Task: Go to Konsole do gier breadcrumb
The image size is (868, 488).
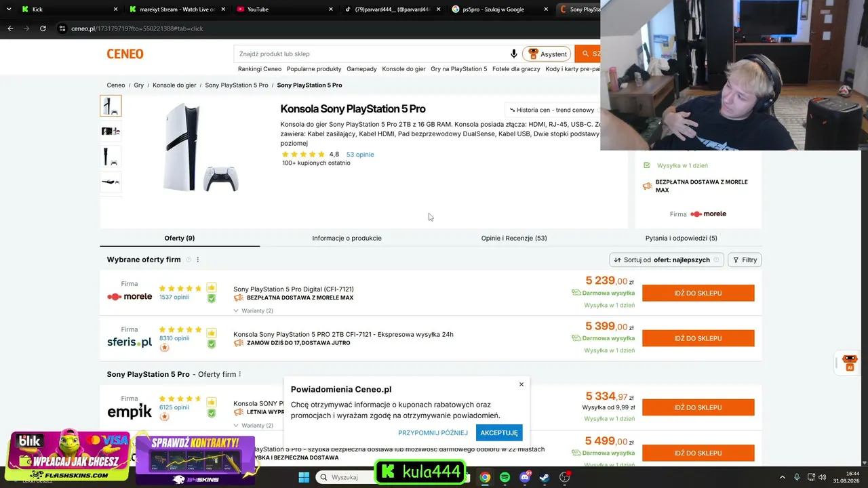Action: (x=174, y=85)
